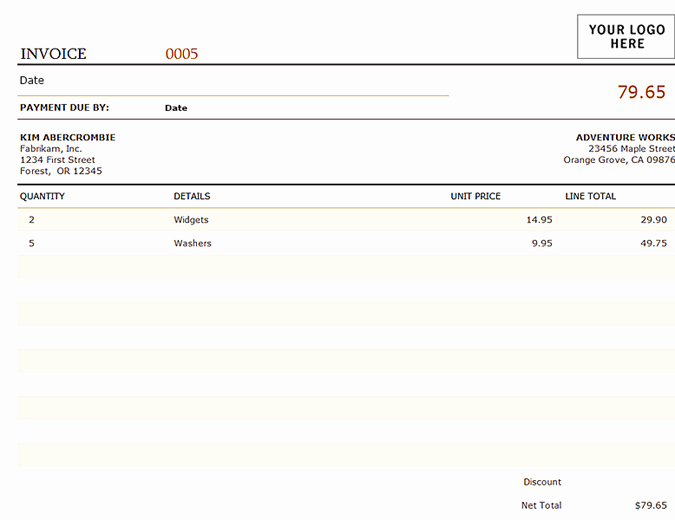Click the unit price 9.95
675x520 pixels.
click(x=542, y=244)
